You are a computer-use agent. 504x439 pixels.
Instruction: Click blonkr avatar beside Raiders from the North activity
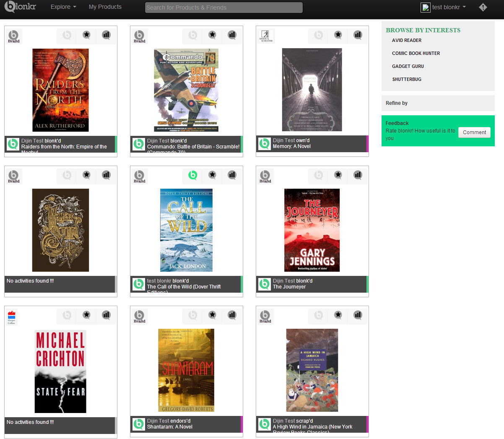pyautogui.click(x=13, y=144)
